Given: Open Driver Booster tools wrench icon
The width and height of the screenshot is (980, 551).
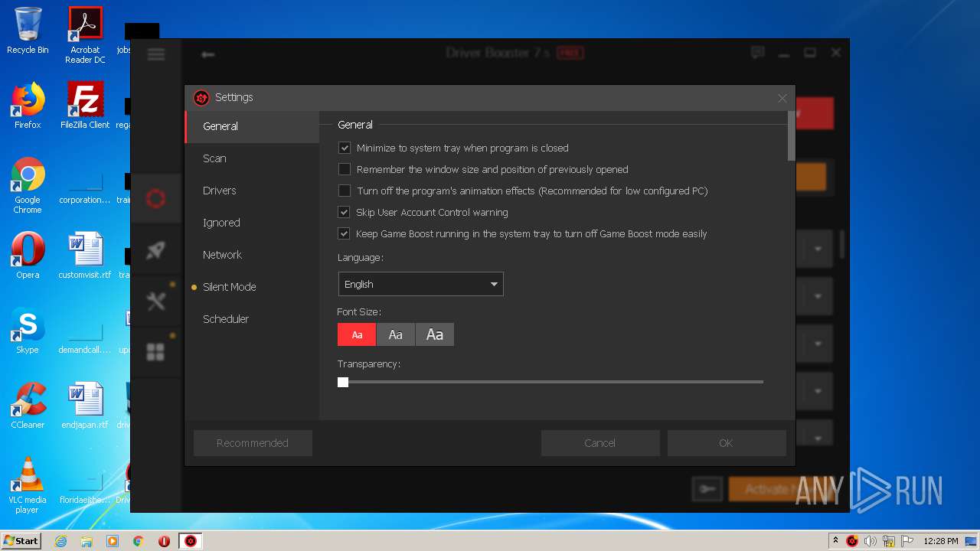Looking at the screenshot, I should click(x=156, y=302).
